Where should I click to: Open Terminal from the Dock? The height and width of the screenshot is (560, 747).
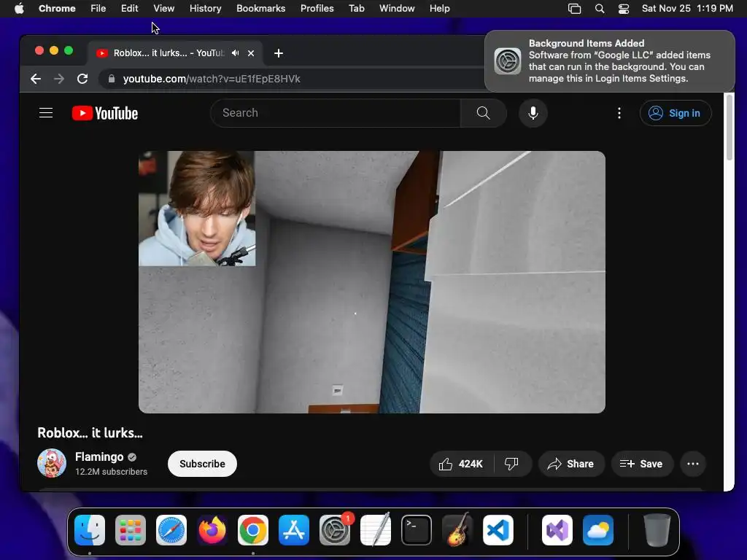pyautogui.click(x=417, y=530)
